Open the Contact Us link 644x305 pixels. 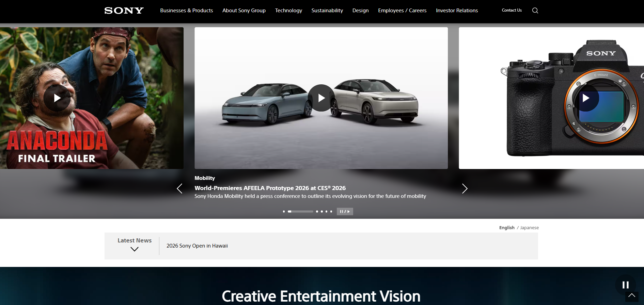click(512, 10)
